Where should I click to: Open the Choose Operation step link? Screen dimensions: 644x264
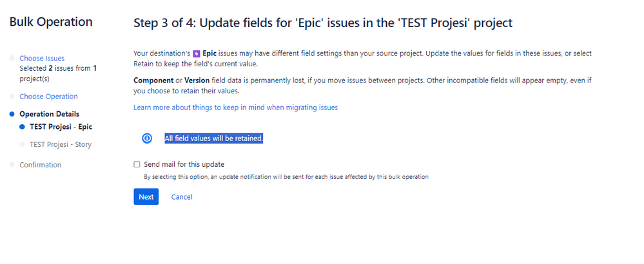48,97
